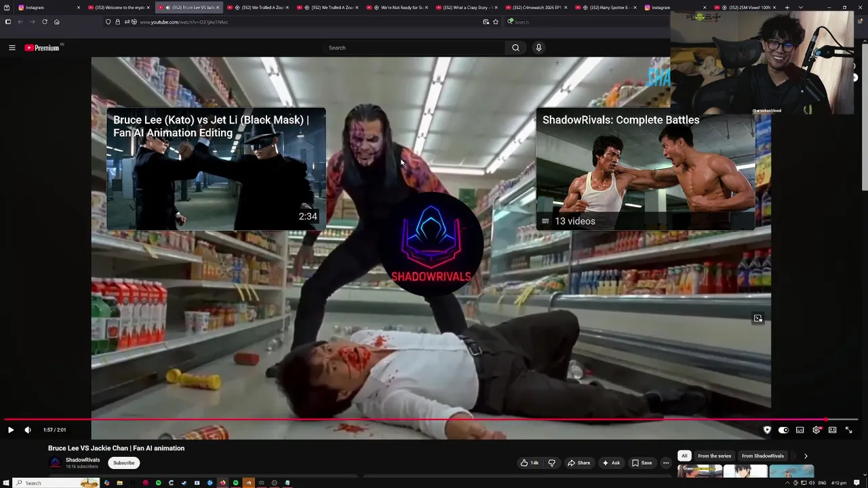Viewport: 868px width, 488px height.
Task: Open the first Instagram browser tab
Action: [x=47, y=7]
